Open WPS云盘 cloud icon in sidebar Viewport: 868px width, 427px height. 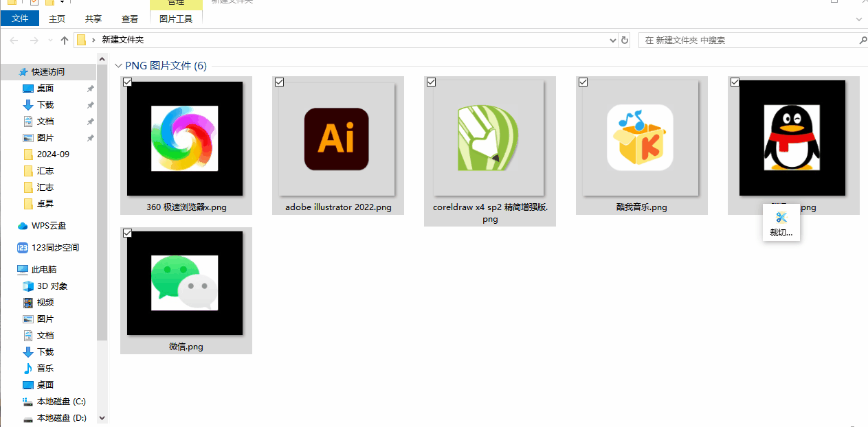click(x=23, y=226)
